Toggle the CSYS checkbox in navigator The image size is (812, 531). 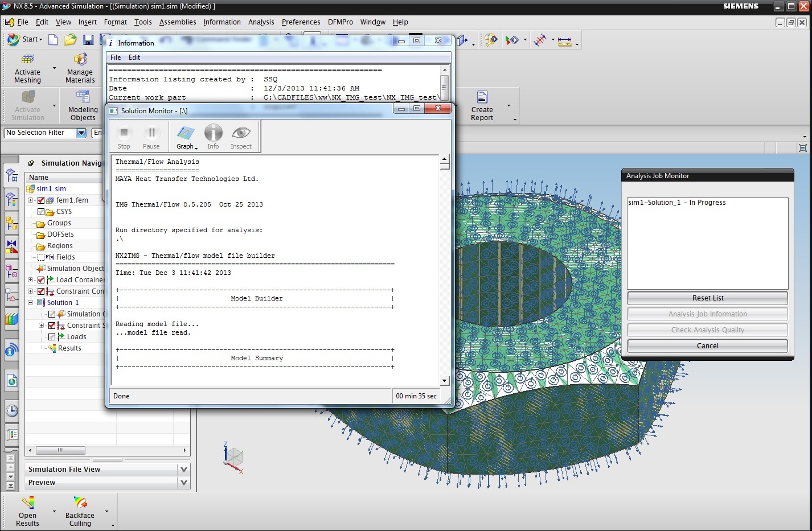pos(41,212)
